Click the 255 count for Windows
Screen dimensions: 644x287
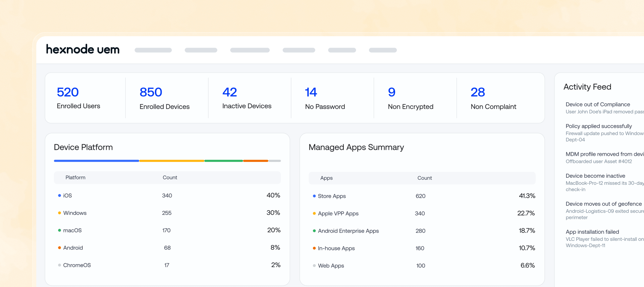[x=167, y=213]
